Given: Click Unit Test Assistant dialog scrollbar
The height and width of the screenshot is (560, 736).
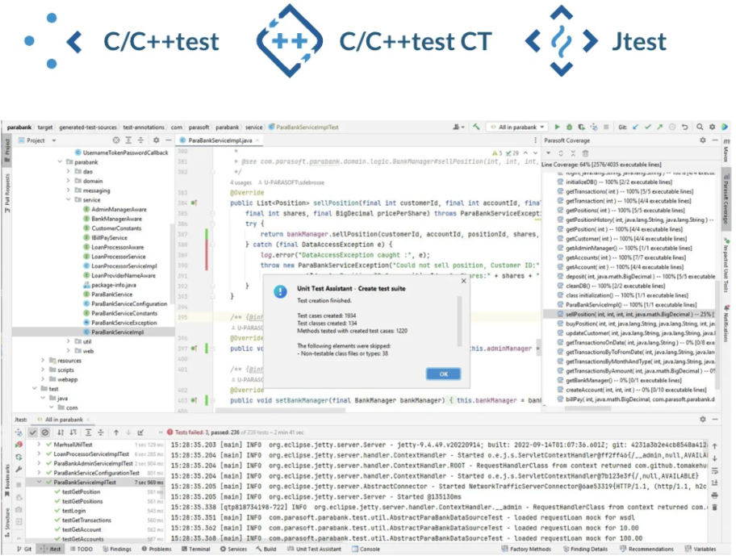Looking at the screenshot, I should [459, 320].
